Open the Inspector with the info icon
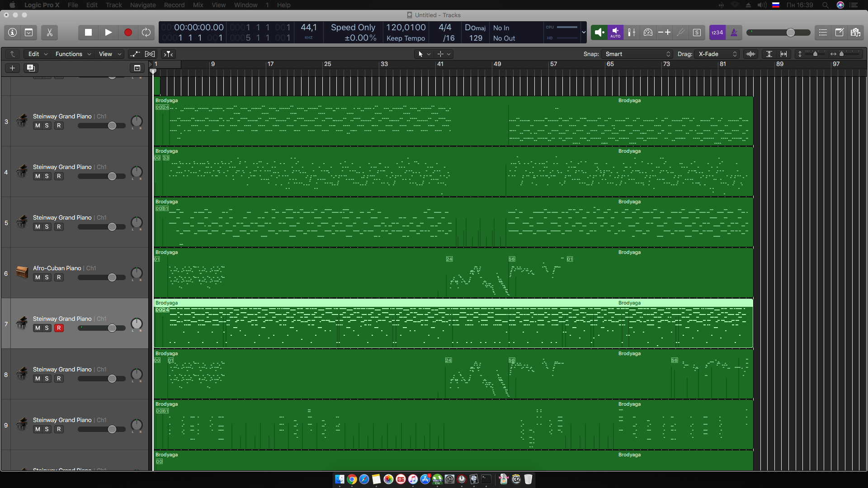Image resolution: width=868 pixels, height=488 pixels. [13, 33]
